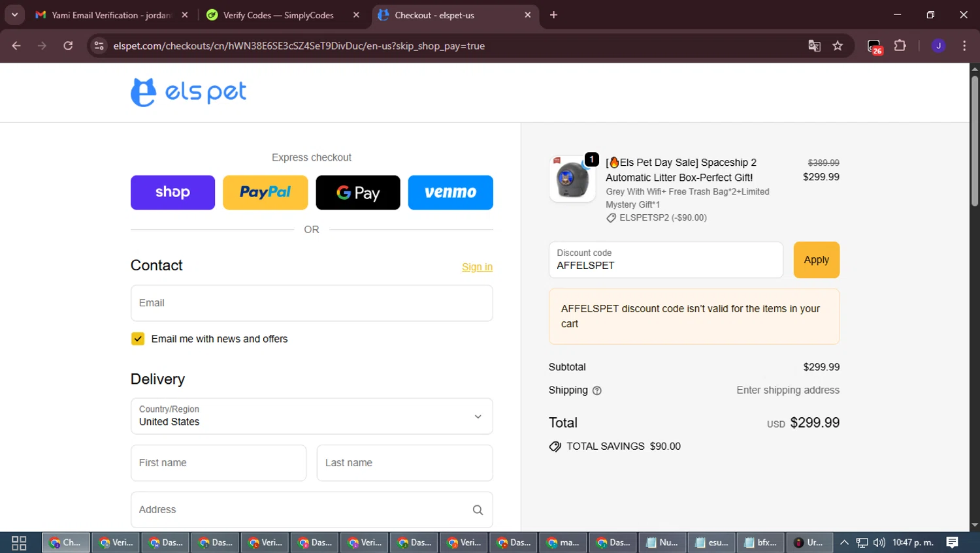Select Google Pay express checkout

click(x=358, y=193)
